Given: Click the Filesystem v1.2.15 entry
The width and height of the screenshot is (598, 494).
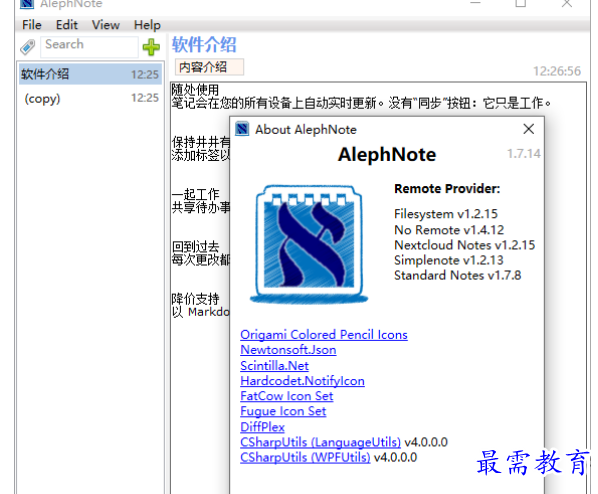Looking at the screenshot, I should click(x=446, y=214).
